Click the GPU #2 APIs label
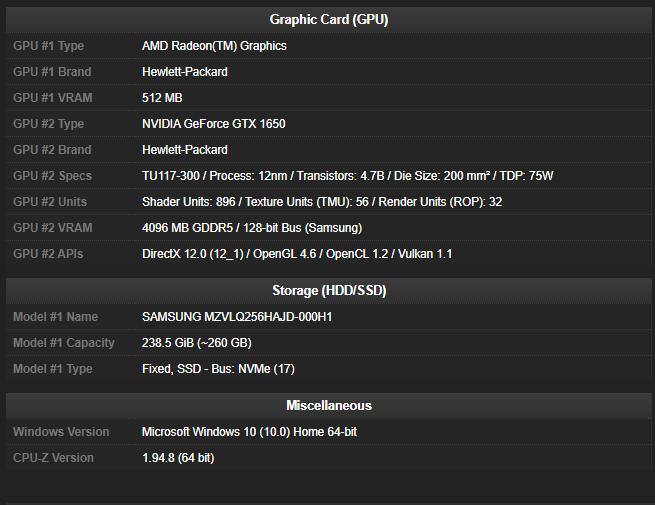Image resolution: width=655 pixels, height=505 pixels. pyautogui.click(x=48, y=254)
